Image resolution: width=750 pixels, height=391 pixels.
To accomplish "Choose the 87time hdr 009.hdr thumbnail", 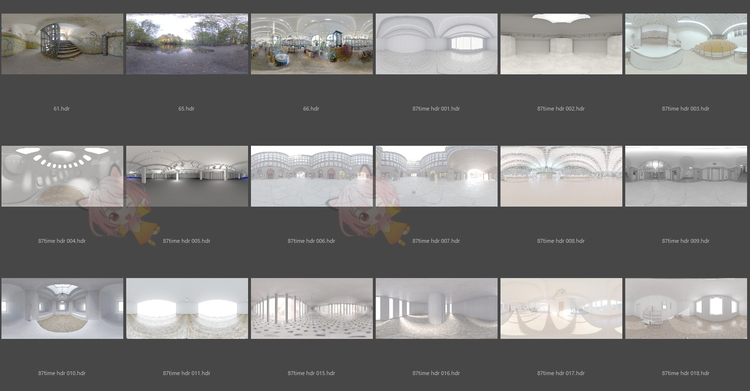I will 686,176.
